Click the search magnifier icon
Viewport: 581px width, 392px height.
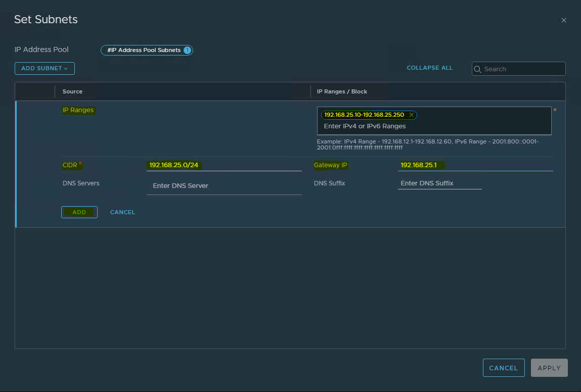477,69
